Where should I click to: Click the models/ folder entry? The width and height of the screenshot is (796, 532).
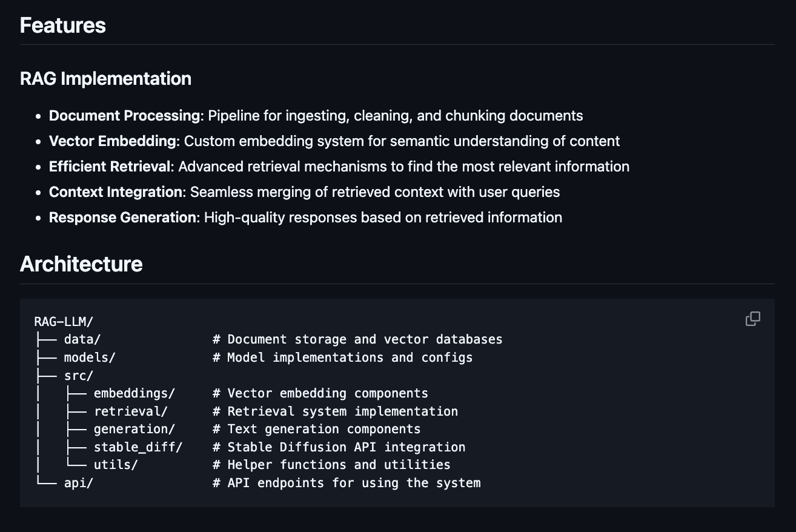point(90,357)
